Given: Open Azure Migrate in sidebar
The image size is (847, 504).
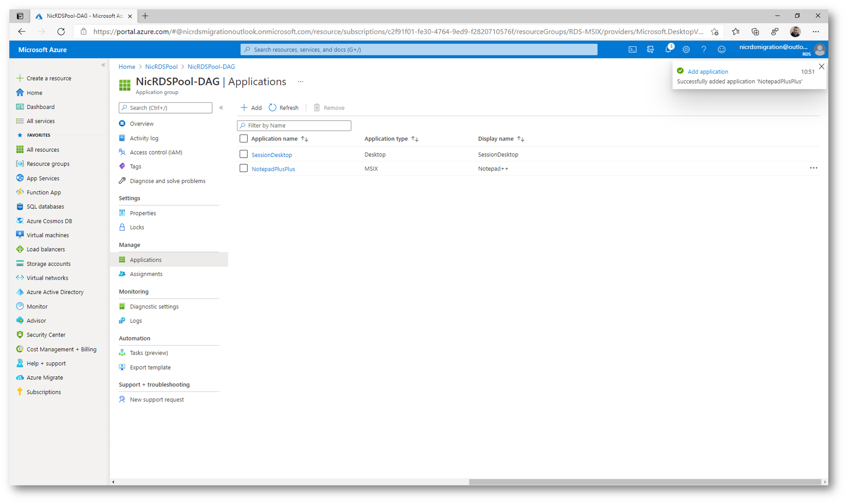Looking at the screenshot, I should (45, 378).
